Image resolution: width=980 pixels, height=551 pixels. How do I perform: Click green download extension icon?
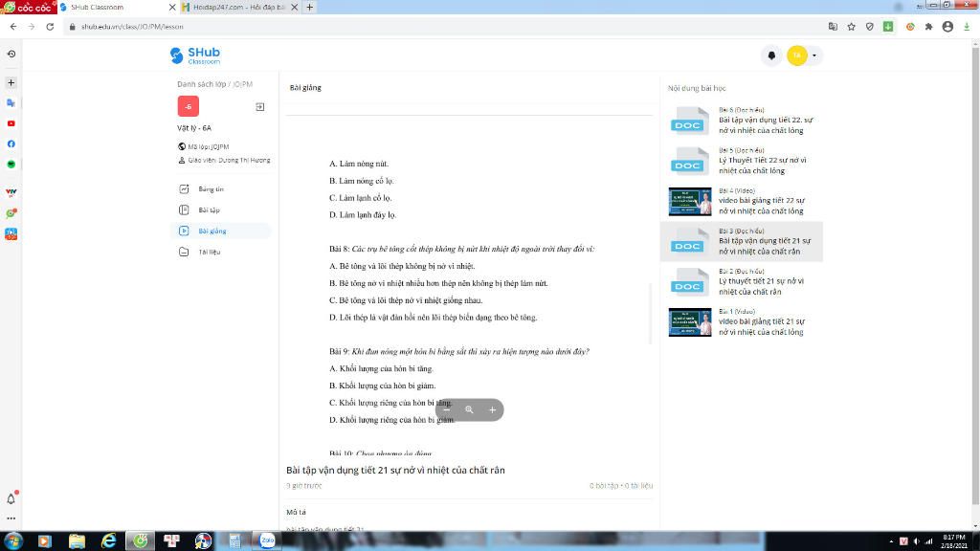888,27
